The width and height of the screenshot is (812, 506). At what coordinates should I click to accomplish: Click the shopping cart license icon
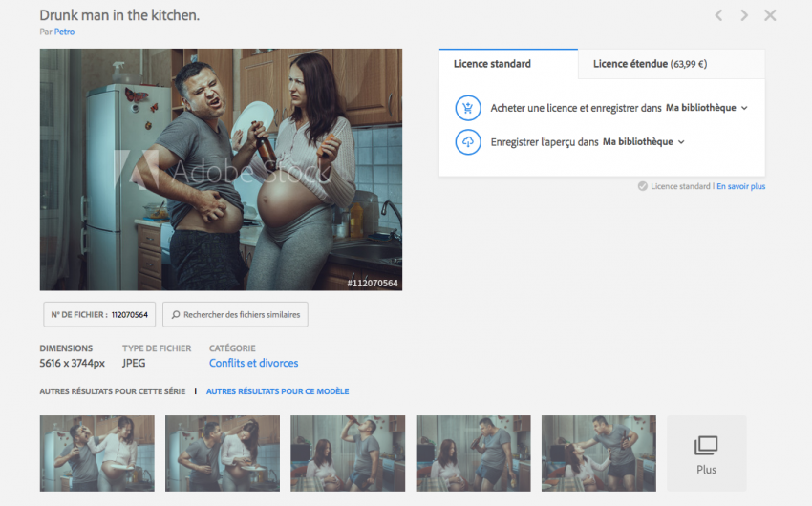click(468, 108)
